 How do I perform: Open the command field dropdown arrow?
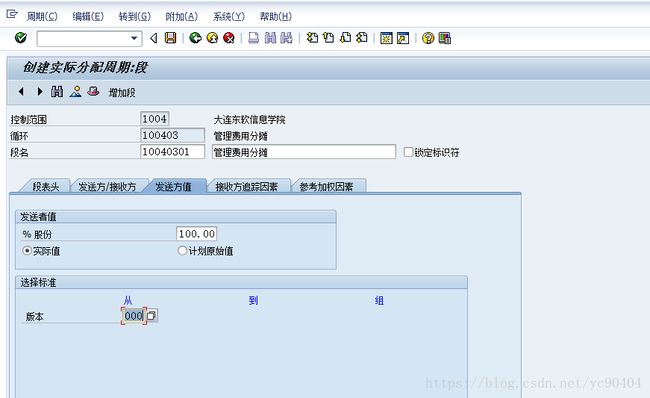click(134, 39)
